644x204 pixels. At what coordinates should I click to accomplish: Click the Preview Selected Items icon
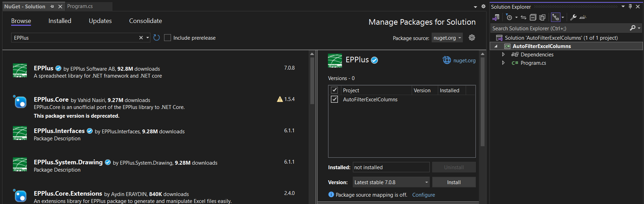tap(583, 17)
